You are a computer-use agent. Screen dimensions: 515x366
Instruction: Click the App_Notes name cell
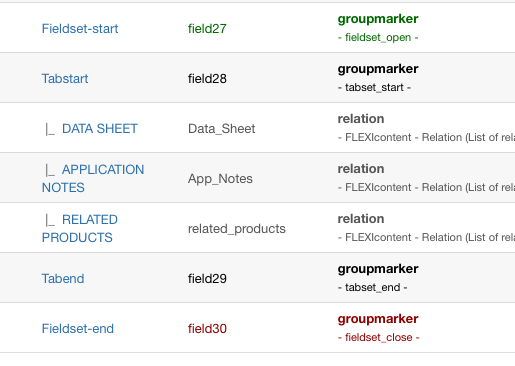pyautogui.click(x=220, y=179)
